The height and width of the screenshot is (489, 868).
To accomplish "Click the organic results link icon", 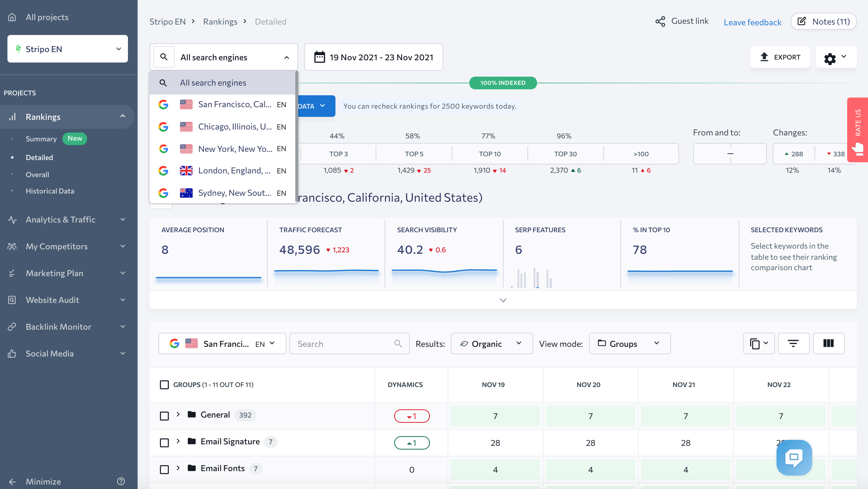I will (464, 343).
